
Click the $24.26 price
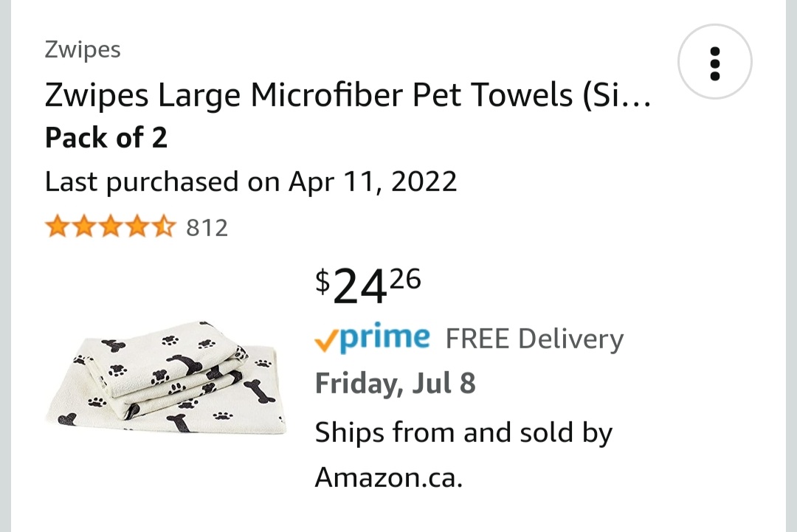click(x=368, y=286)
